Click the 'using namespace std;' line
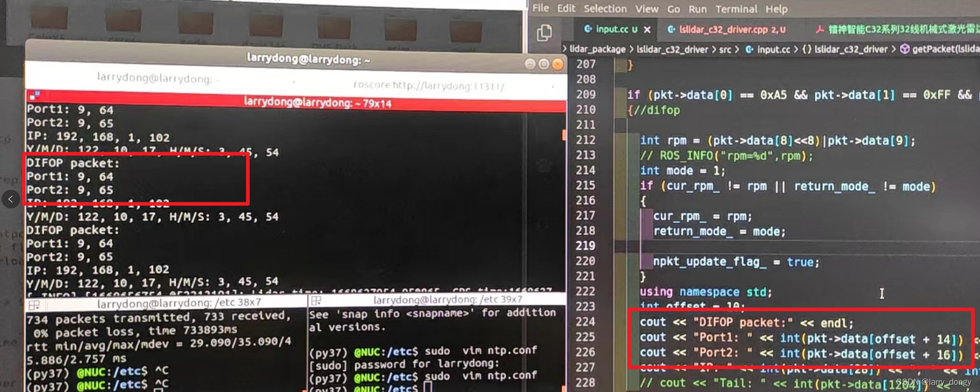980x392 pixels. coord(706,292)
